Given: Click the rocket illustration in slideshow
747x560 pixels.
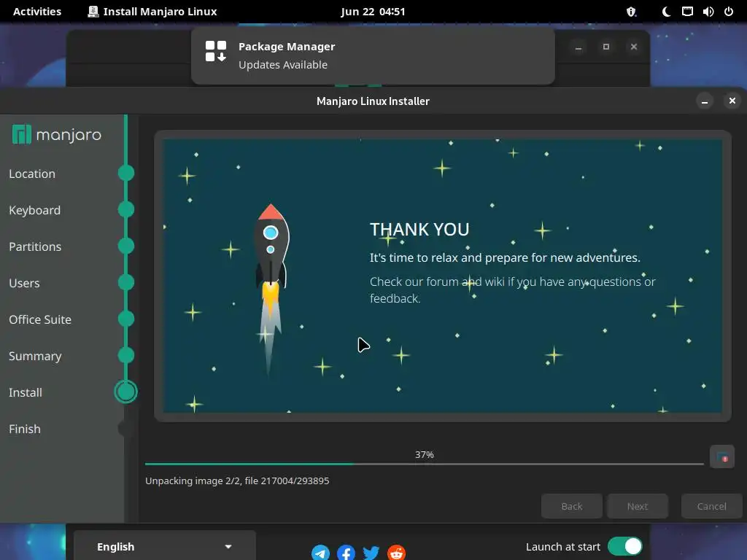Looking at the screenshot, I should click(x=271, y=290).
